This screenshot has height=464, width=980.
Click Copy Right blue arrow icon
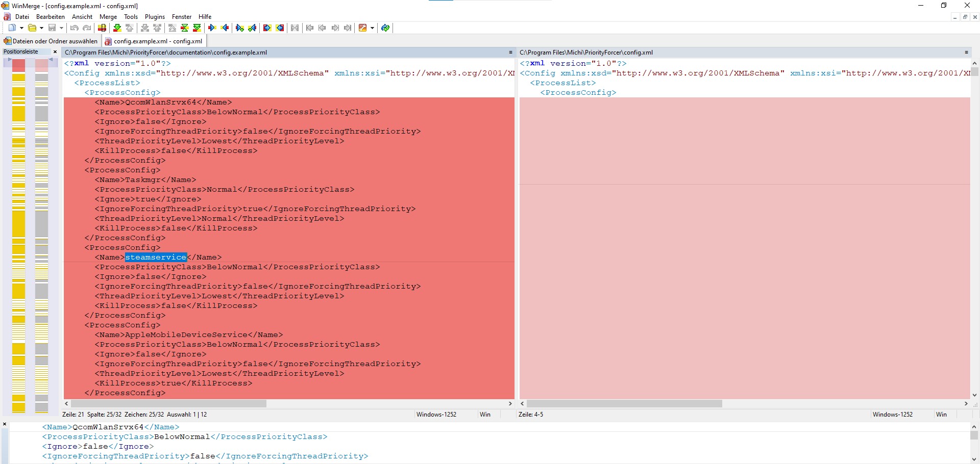(x=212, y=28)
